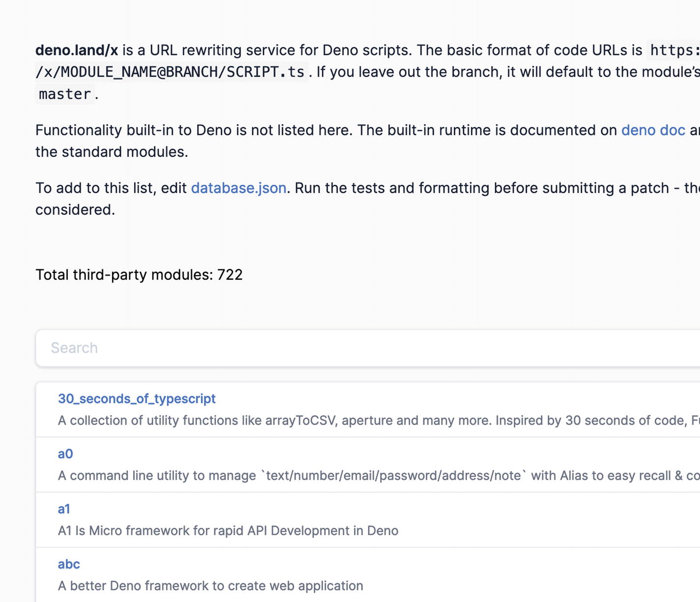This screenshot has height=602, width=700.
Task: Click the 'collection of utility functions' description
Action: tap(275, 421)
